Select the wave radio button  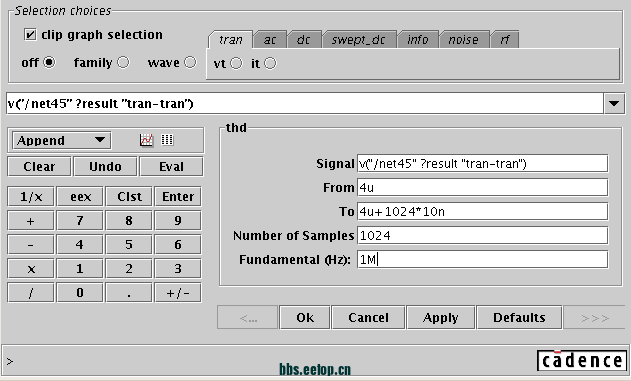[x=190, y=62]
